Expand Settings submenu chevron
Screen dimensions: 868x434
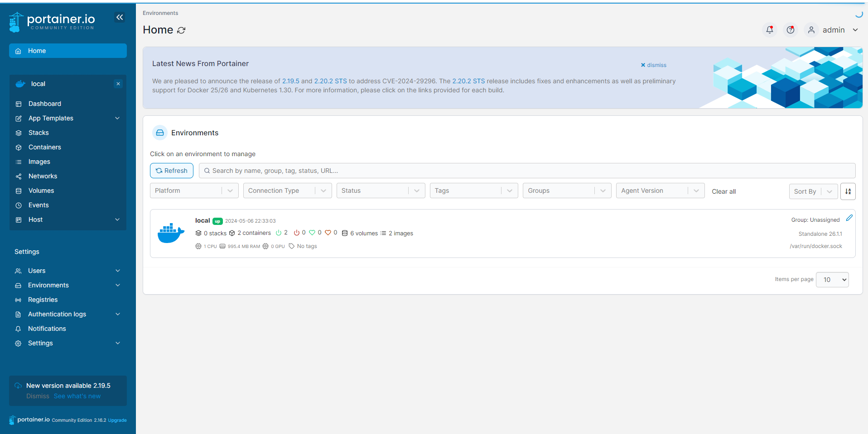tap(118, 343)
